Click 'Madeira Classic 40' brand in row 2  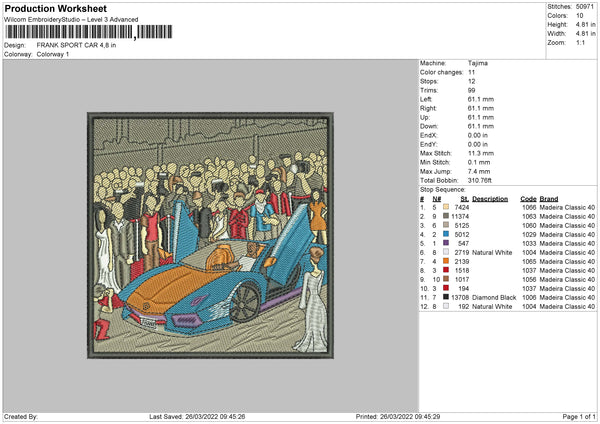(567, 217)
